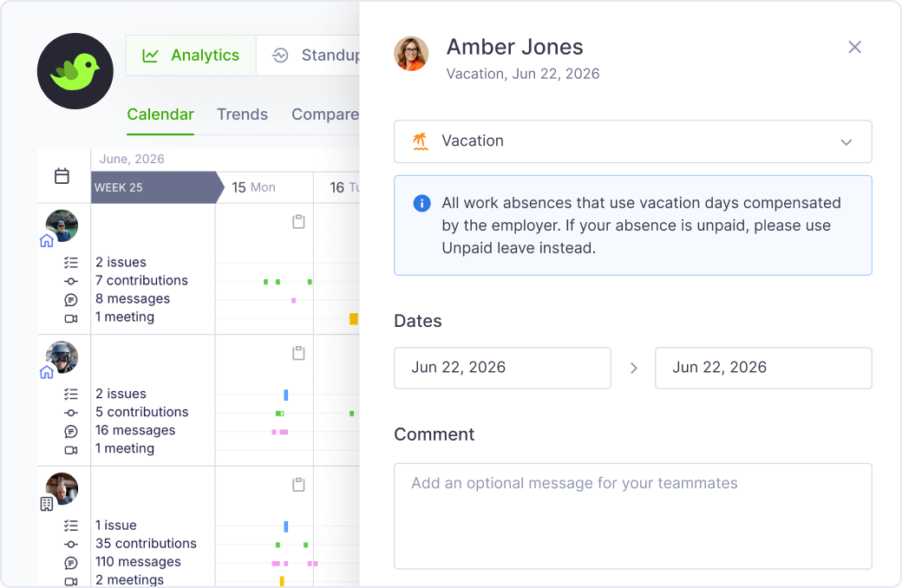Click the blue issue marker in second member's row
The width and height of the screenshot is (902, 588).
click(x=286, y=395)
